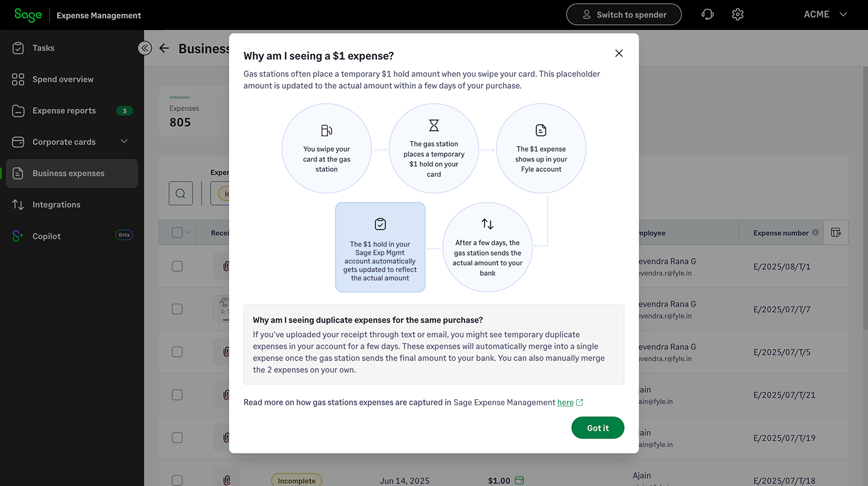Open the Tasks section in sidebar
The image size is (868, 486).
[42, 48]
